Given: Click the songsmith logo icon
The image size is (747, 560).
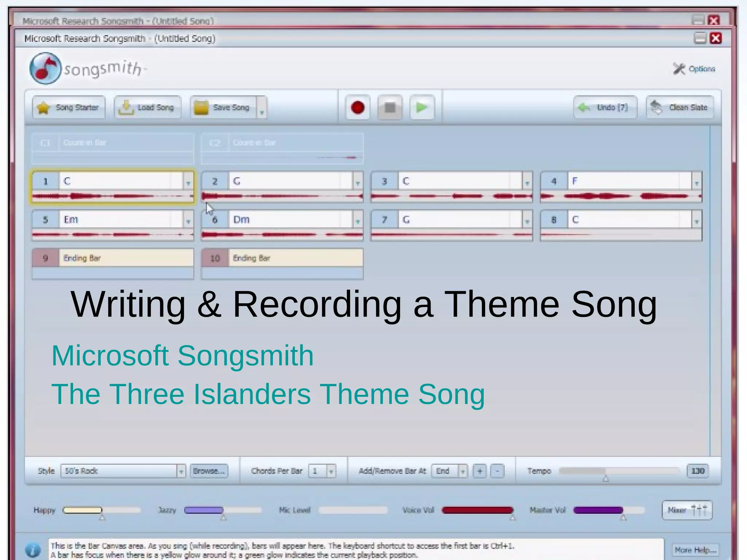Looking at the screenshot, I should pos(45,68).
